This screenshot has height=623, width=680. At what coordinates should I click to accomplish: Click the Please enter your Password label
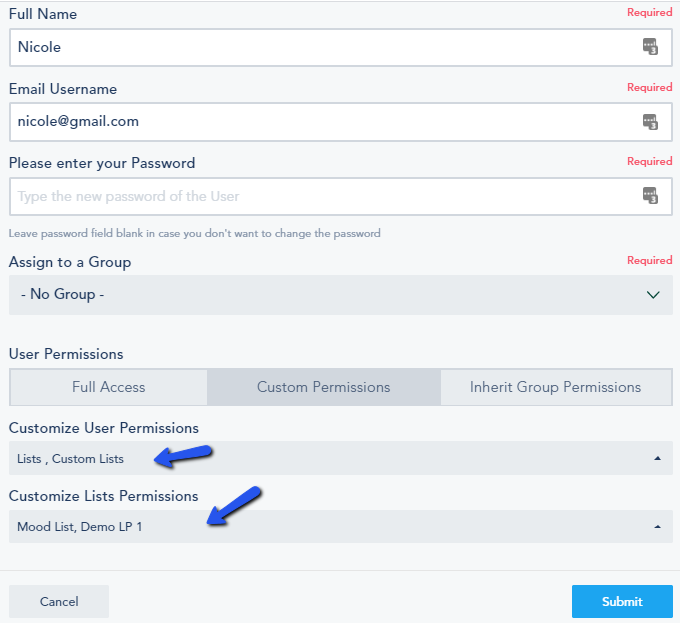click(102, 163)
